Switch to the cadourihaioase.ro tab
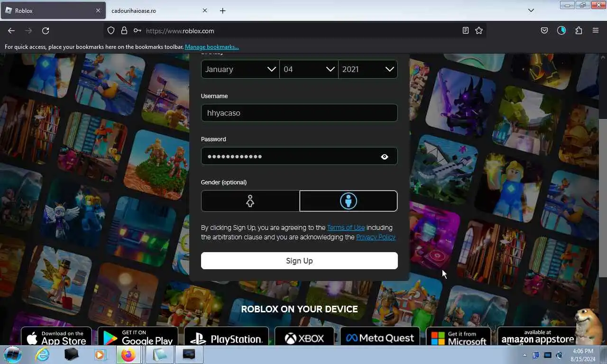Screen dimensions: 607x364 click(x=159, y=10)
